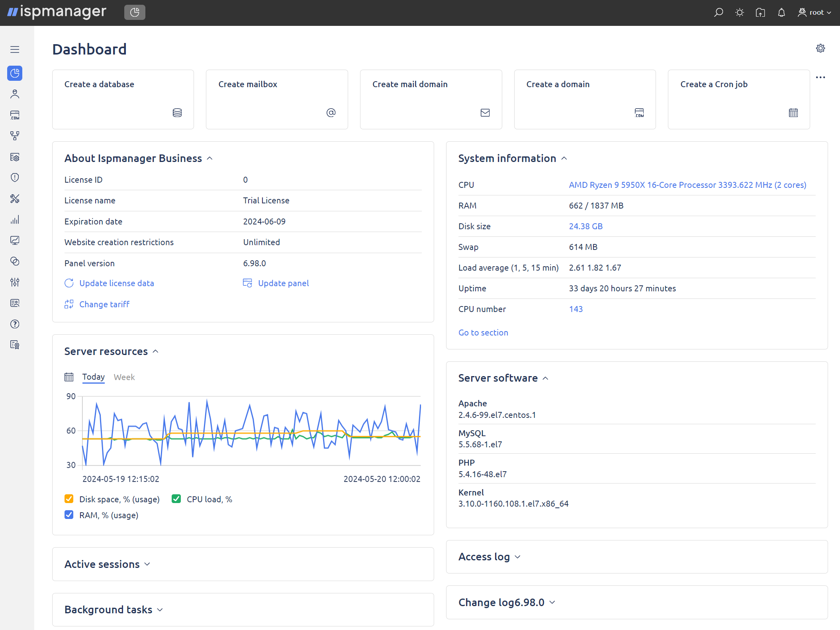This screenshot has height=630, width=840.
Task: Click the search magnifier in top bar
Action: coord(719,13)
